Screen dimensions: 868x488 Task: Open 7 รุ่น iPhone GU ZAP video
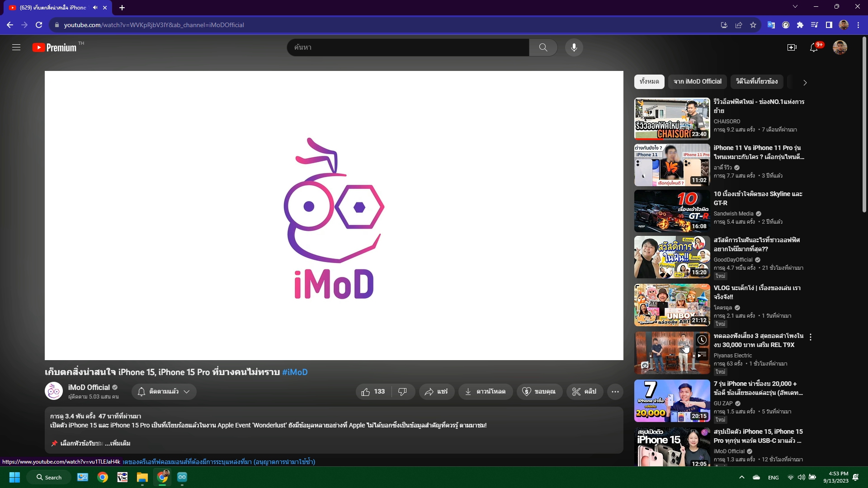pyautogui.click(x=672, y=401)
